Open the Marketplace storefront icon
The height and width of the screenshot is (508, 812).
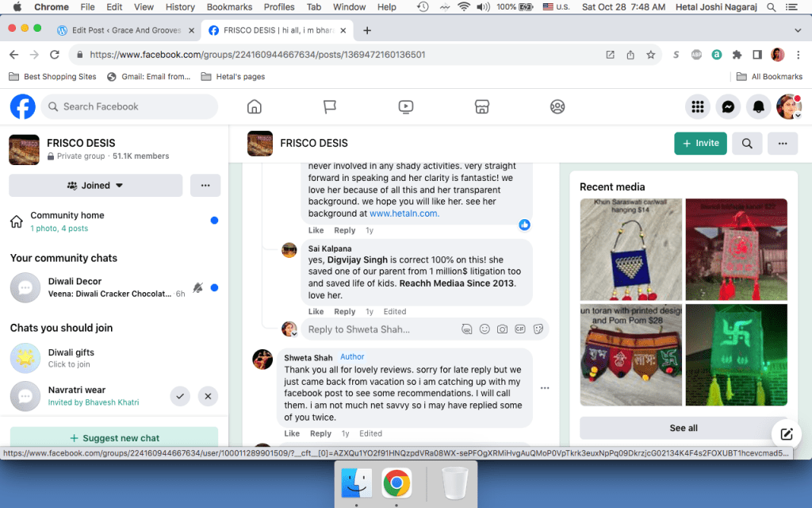481,106
